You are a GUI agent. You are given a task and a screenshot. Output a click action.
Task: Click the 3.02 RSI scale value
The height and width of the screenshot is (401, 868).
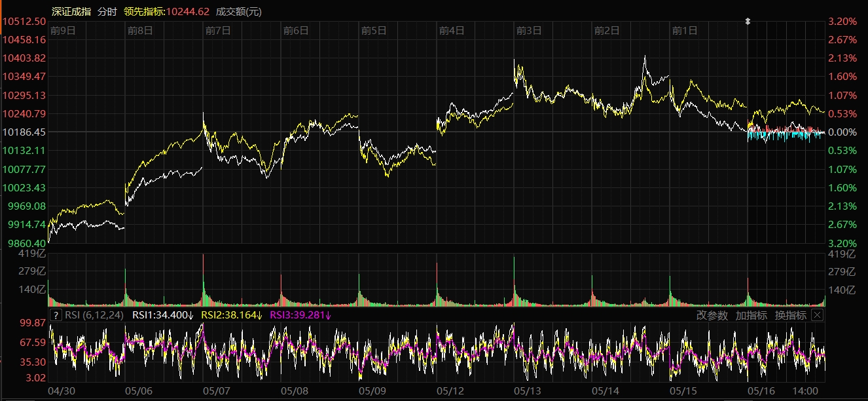[x=36, y=377]
